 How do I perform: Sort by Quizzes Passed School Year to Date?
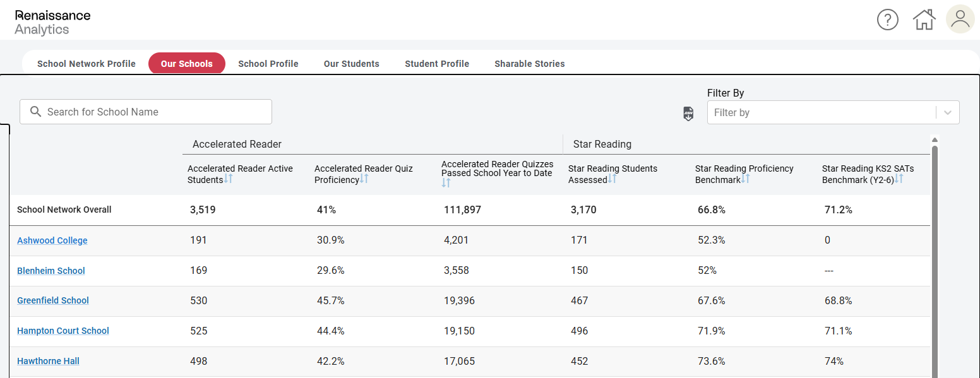tap(446, 183)
